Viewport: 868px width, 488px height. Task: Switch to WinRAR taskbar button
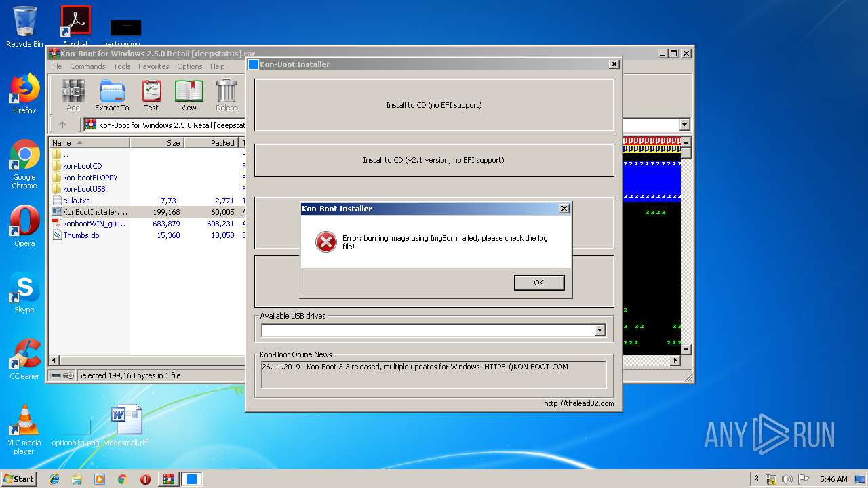pos(169,479)
